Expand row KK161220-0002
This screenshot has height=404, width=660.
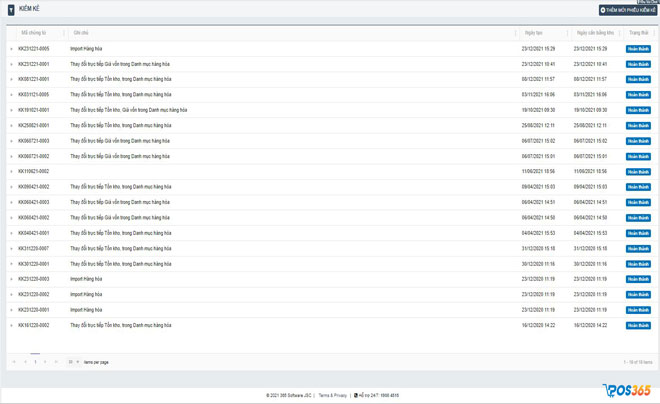(x=11, y=325)
